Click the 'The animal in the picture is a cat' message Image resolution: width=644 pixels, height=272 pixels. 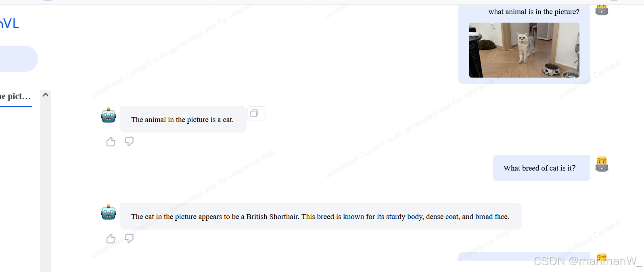[x=183, y=120]
